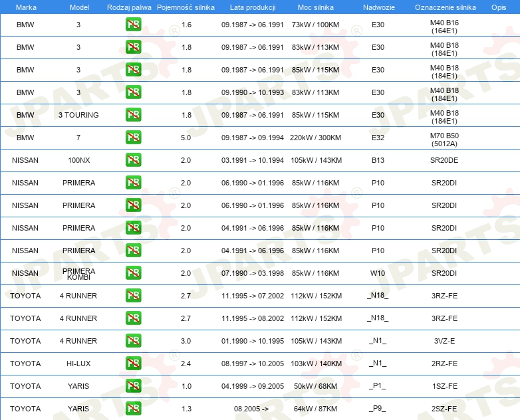Click the fuel icon in the BMW 3 TOURING row
The image size is (520, 420).
[133, 115]
